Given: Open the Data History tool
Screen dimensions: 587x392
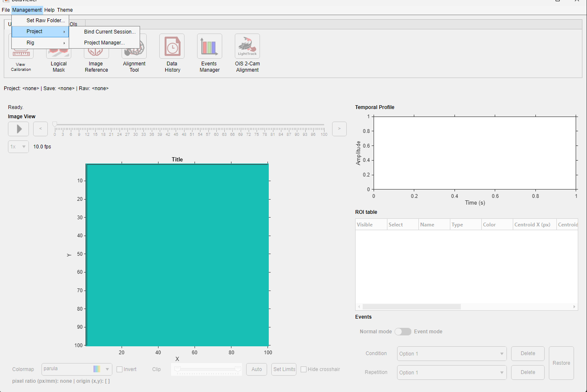Looking at the screenshot, I should (172, 46).
